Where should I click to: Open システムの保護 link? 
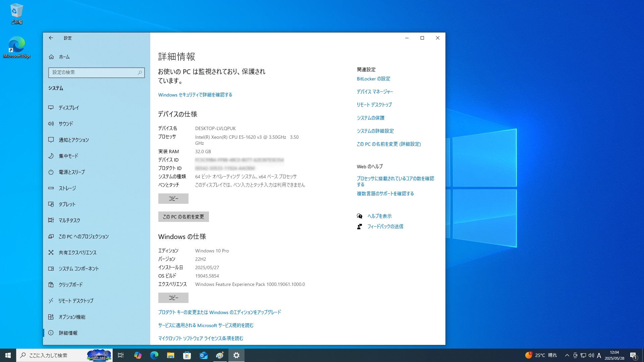(371, 118)
